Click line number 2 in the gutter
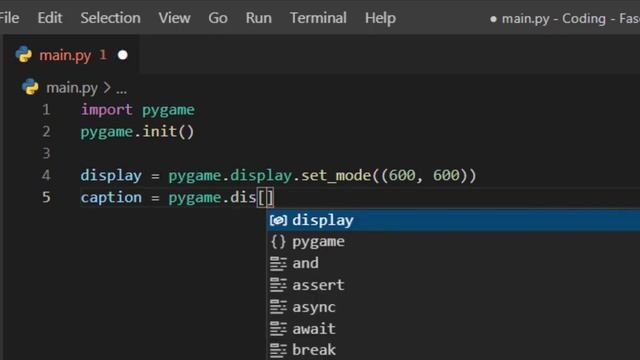 pyautogui.click(x=46, y=131)
